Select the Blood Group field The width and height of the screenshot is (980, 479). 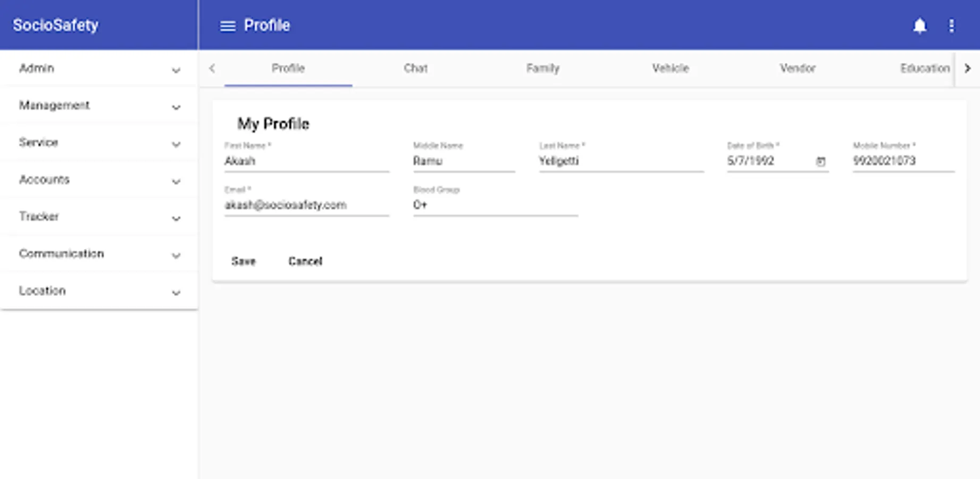496,205
